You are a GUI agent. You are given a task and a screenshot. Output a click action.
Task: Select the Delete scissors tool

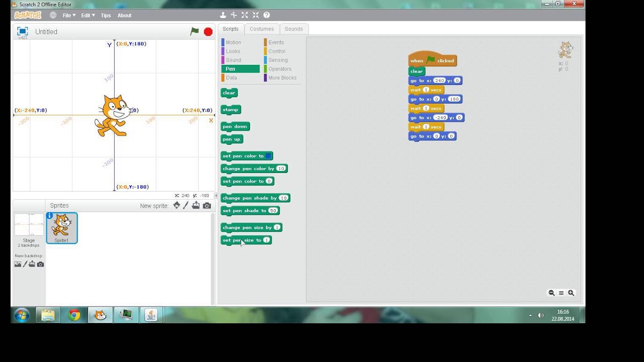(233, 15)
